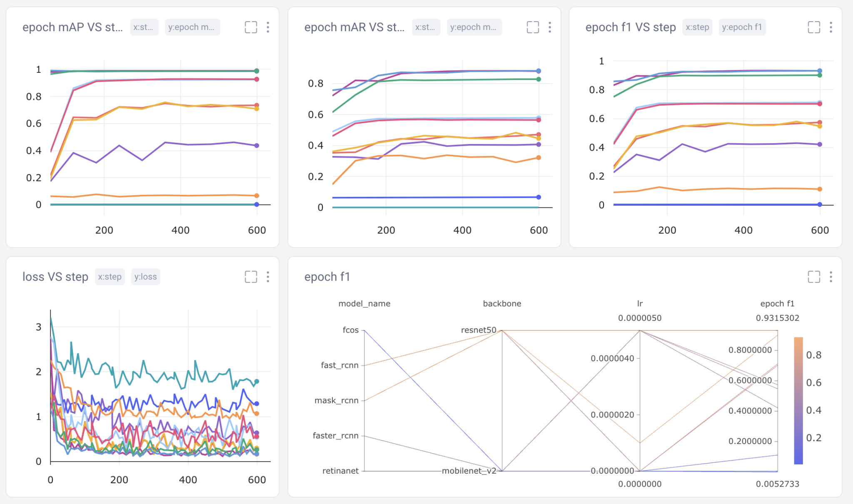The image size is (853, 504).
Task: Expand the epoch mAP chart to fullscreen
Action: (252, 27)
